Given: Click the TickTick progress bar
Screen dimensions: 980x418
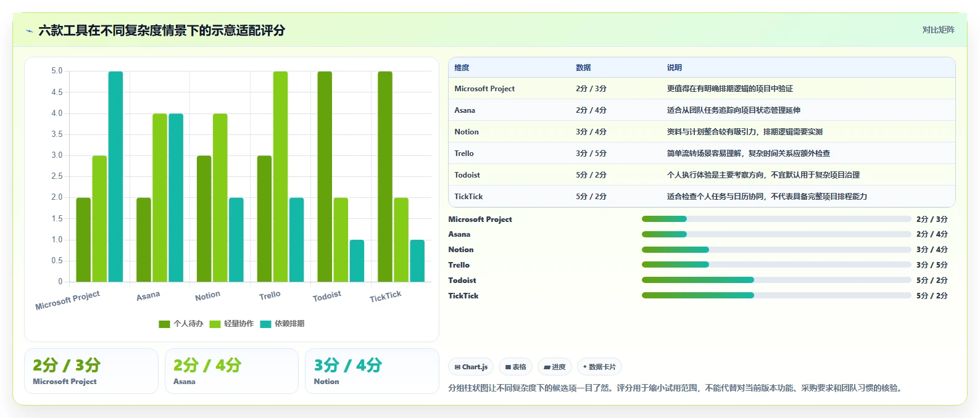Looking at the screenshot, I should [x=776, y=295].
